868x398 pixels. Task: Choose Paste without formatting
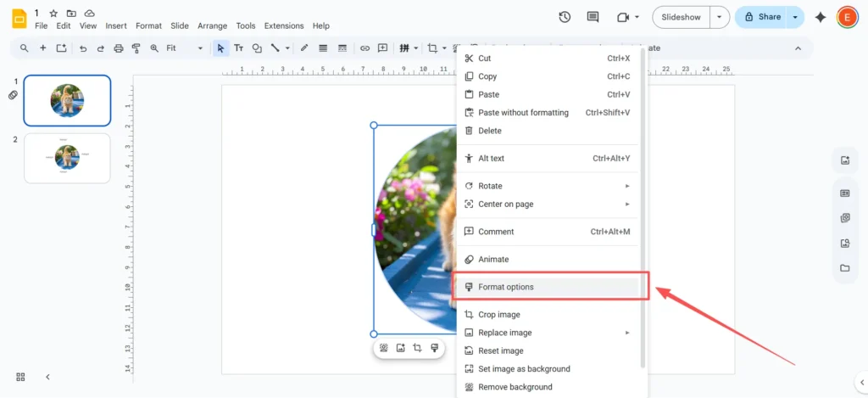click(548, 113)
